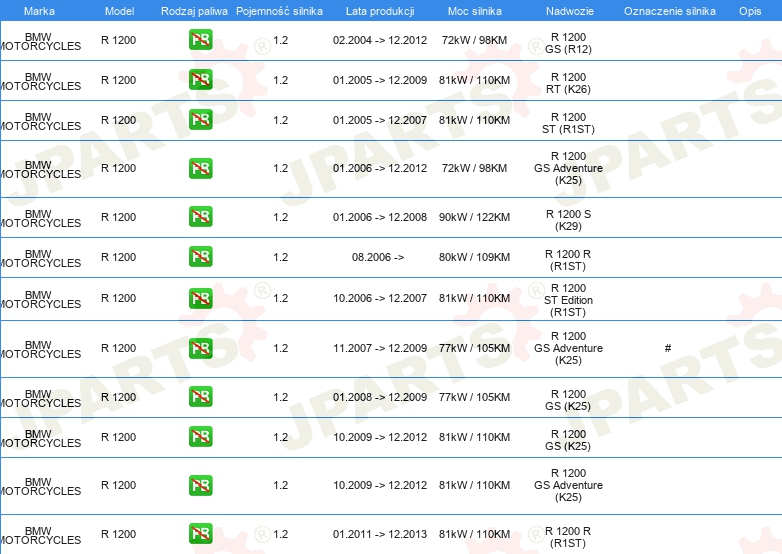The width and height of the screenshot is (782, 554).
Task: Click the Lata produkcji column header
Action: (x=380, y=11)
